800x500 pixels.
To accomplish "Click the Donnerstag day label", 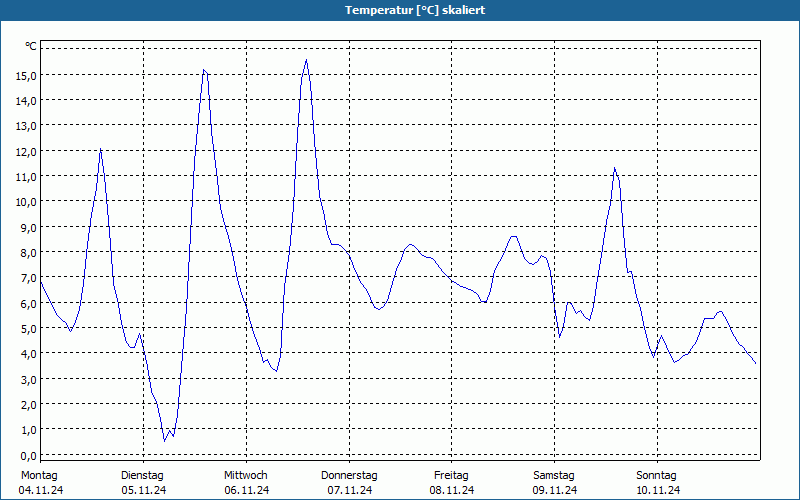I will coord(349,476).
